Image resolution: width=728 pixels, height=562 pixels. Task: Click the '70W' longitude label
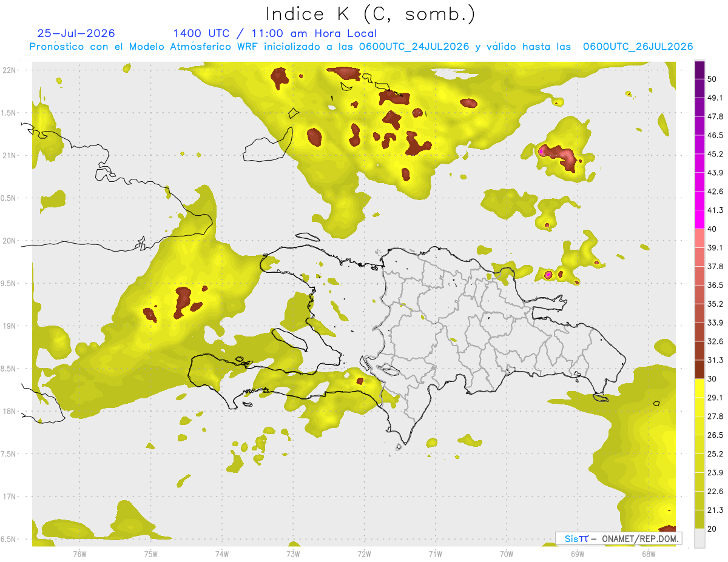coord(507,554)
